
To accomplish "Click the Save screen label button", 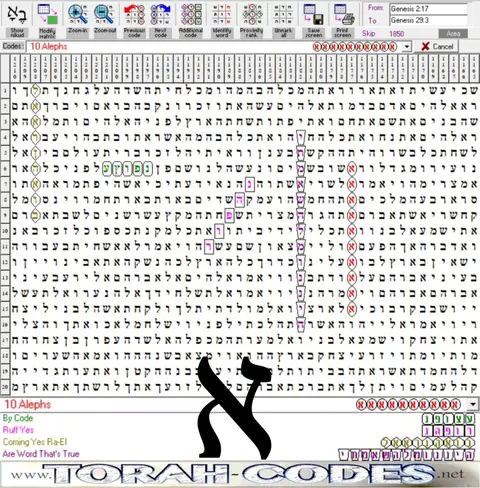I will pyautogui.click(x=314, y=33).
